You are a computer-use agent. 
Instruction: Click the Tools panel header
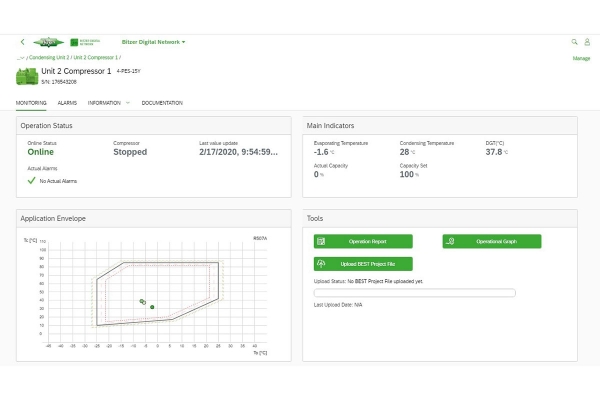point(440,219)
